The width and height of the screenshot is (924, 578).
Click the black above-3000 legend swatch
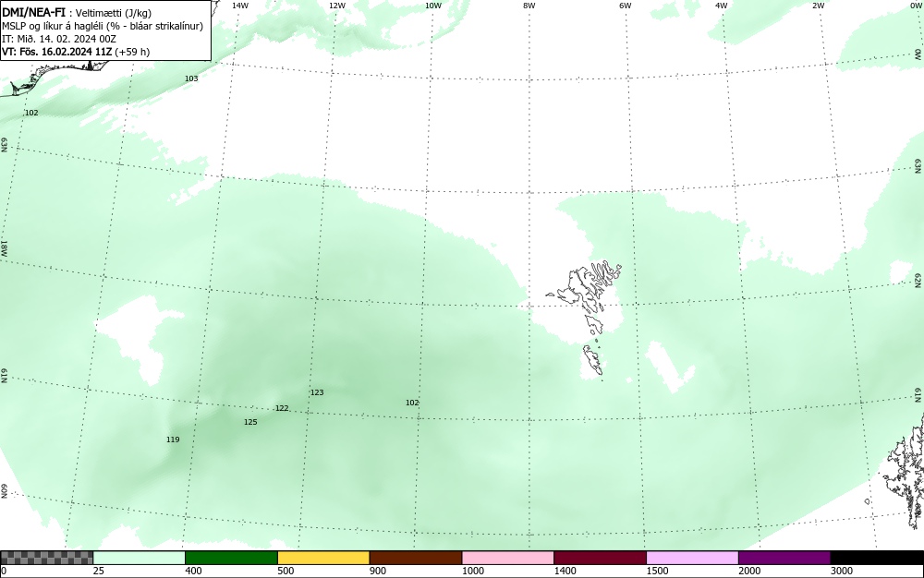tap(877, 558)
